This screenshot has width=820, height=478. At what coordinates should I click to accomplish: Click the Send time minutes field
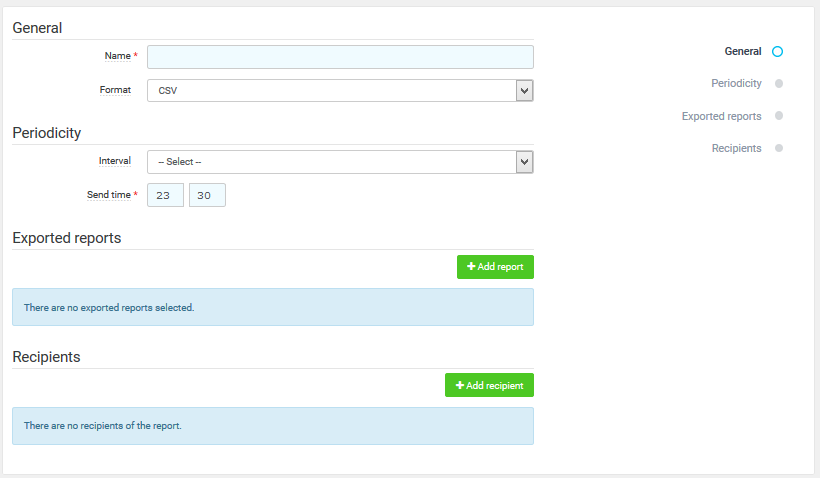point(207,195)
